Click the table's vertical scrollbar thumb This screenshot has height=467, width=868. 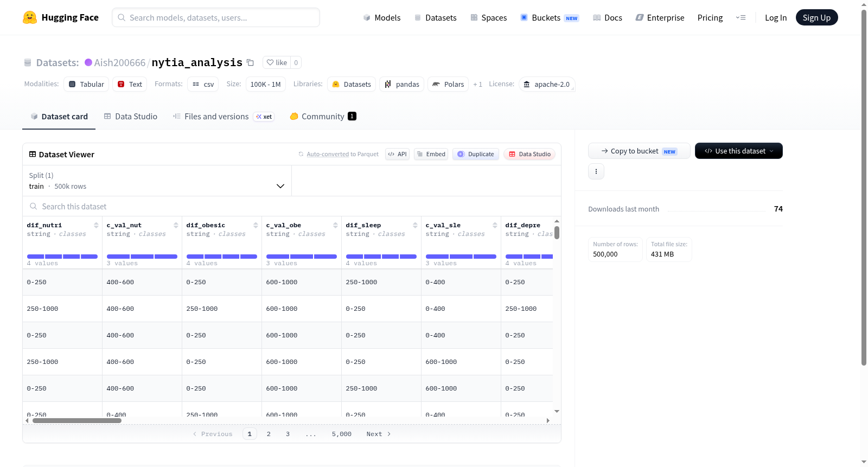click(x=557, y=233)
